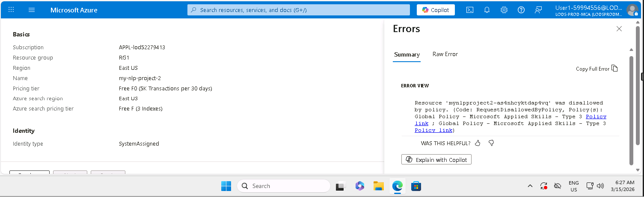Open the feedback icon in header
Viewport: 644px width, 197px height.
click(538, 10)
